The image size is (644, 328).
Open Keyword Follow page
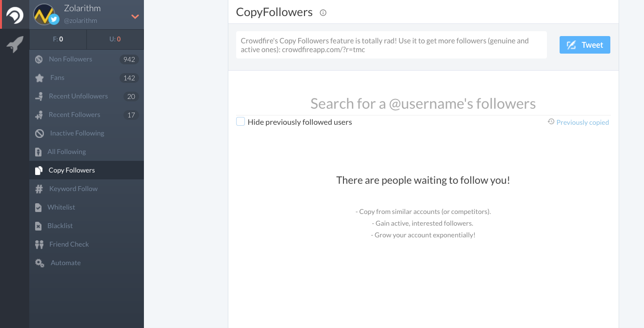click(x=86, y=189)
